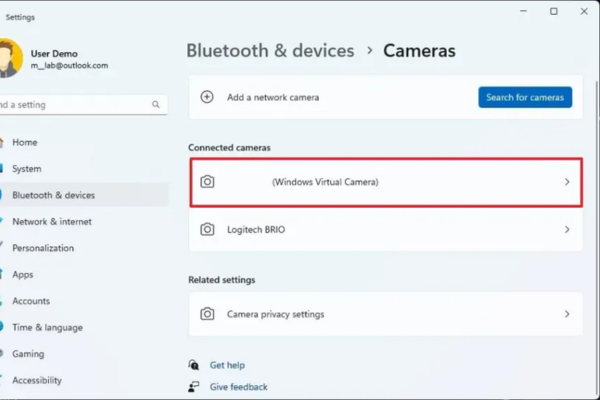Open the Get help link
Viewport: 600px width, 400px height.
click(x=227, y=365)
